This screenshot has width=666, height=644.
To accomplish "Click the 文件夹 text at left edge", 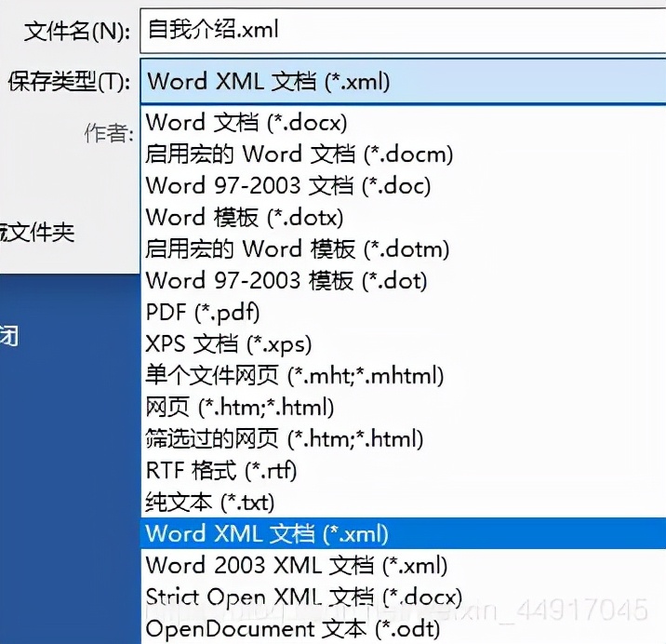I will [x=37, y=233].
